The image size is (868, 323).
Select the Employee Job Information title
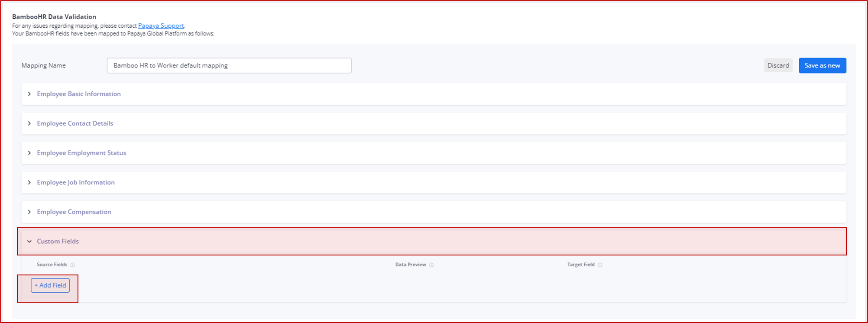click(x=76, y=182)
